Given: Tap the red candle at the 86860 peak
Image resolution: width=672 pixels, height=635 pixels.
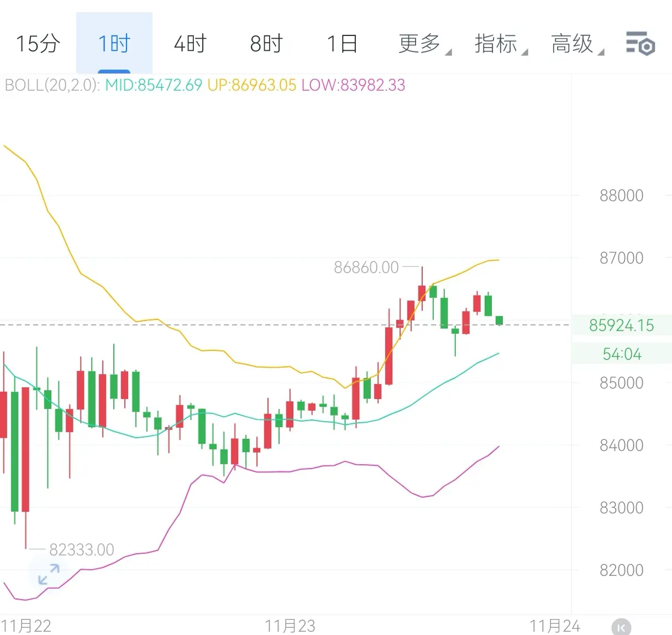Looking at the screenshot, I should click(x=422, y=293).
